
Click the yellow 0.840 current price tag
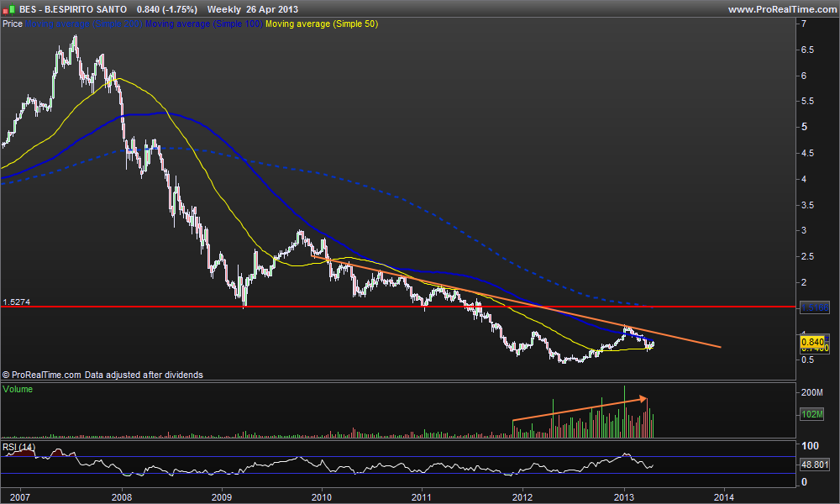[812, 342]
